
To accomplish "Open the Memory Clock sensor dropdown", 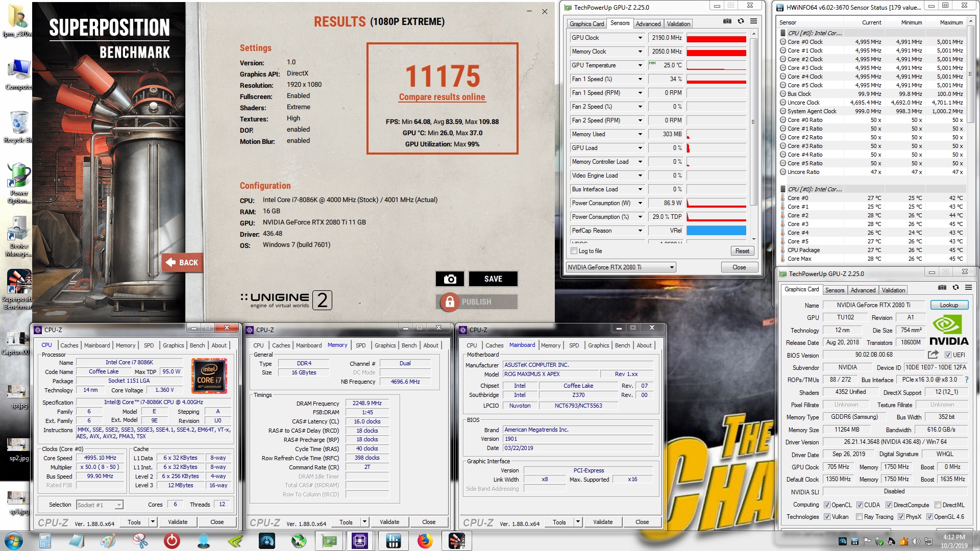I will 640,52.
